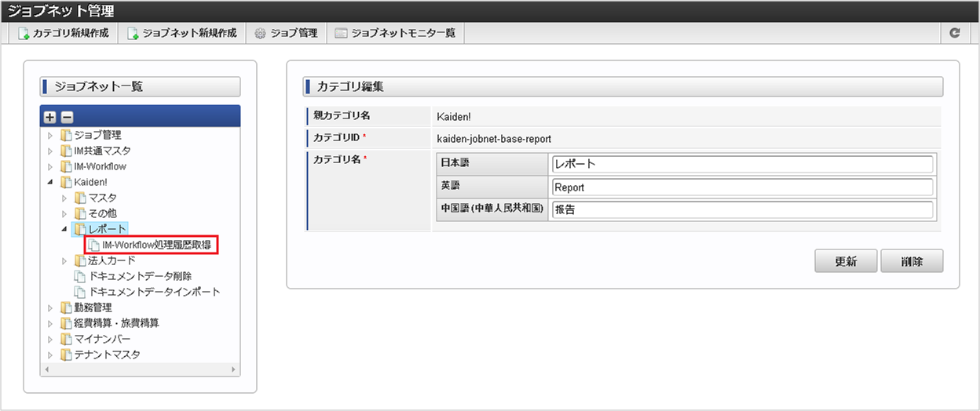Click the document icon beside ドキュメントデータインポート
The image size is (980, 411).
click(80, 292)
